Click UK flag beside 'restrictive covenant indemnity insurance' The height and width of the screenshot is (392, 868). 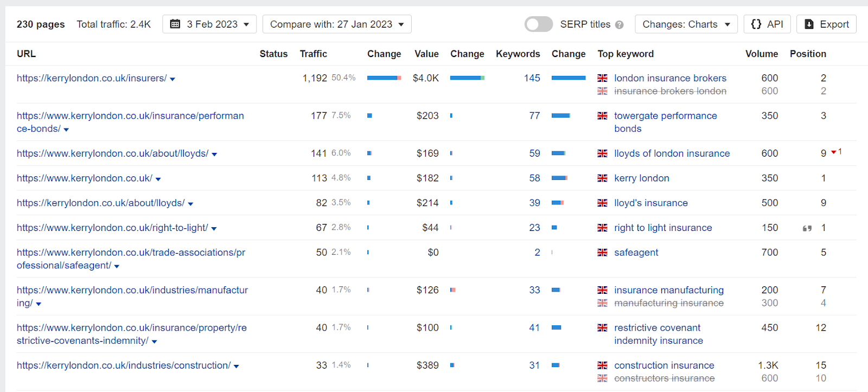[602, 327]
